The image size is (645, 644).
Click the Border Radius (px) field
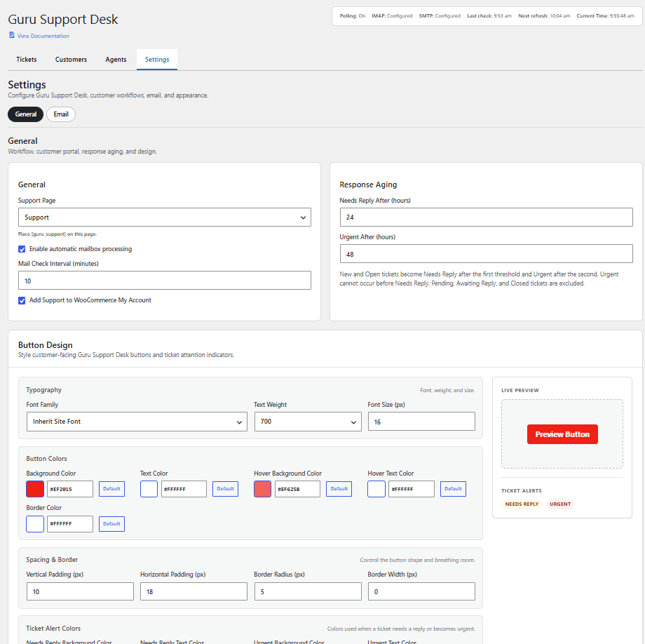pyautogui.click(x=308, y=591)
